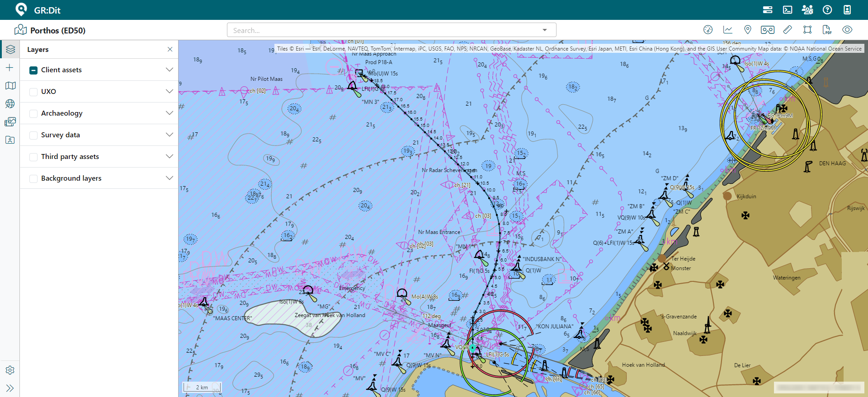868x397 pixels.
Task: Click the VR goggles viewer icon
Action: tap(767, 30)
